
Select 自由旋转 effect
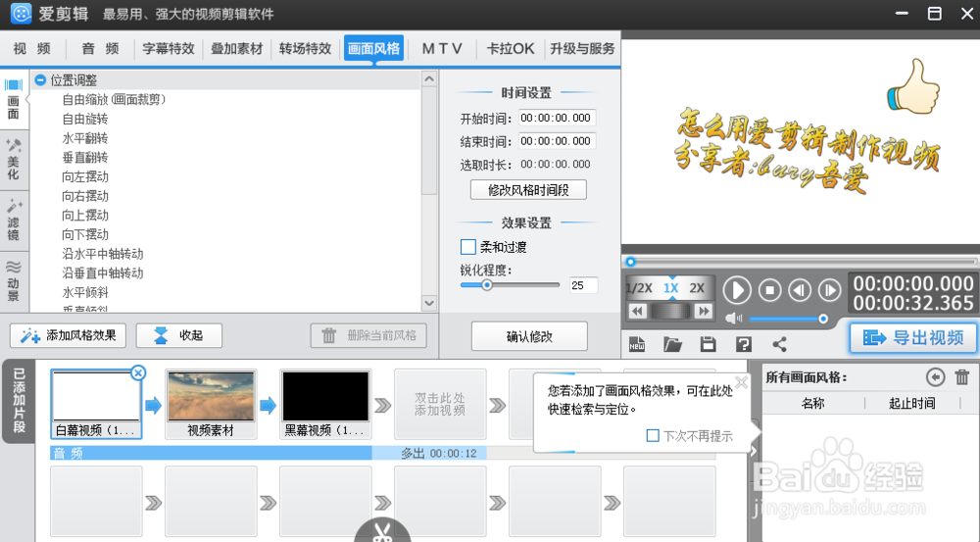point(85,119)
